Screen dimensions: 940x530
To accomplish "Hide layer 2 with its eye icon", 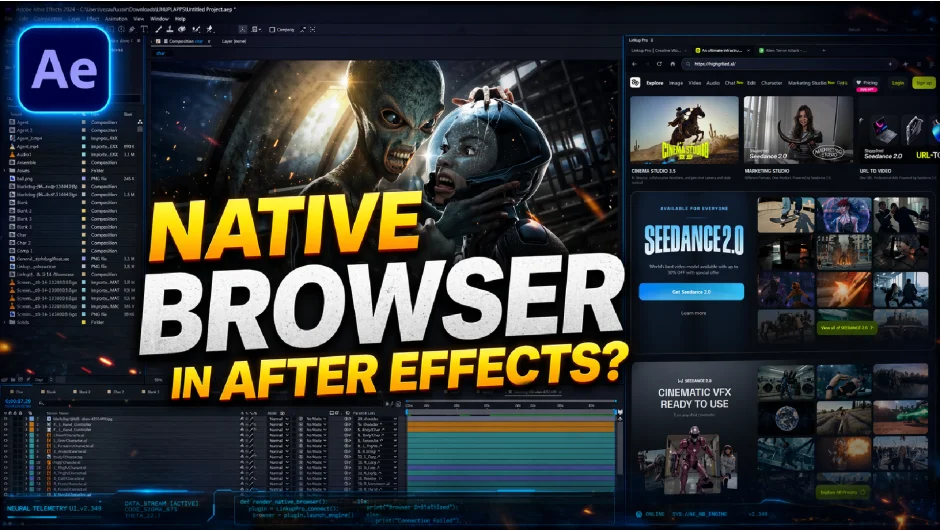I will [6, 424].
